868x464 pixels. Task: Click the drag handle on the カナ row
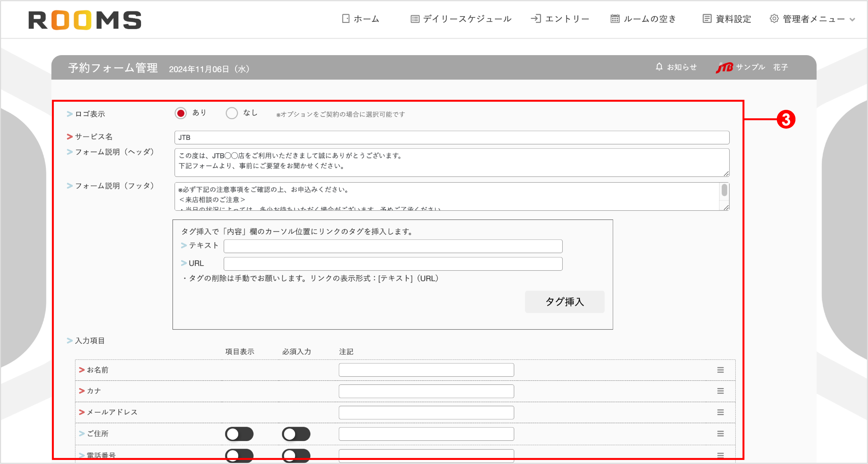pos(720,391)
